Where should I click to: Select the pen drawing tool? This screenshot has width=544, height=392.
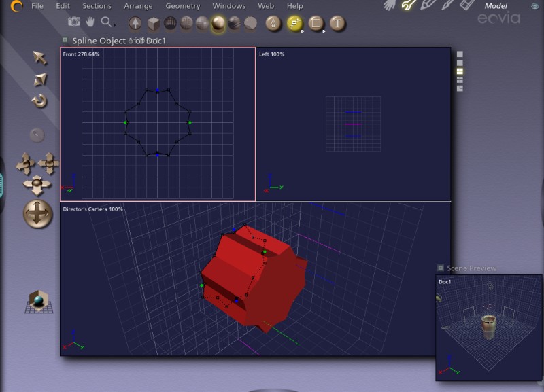(x=273, y=24)
